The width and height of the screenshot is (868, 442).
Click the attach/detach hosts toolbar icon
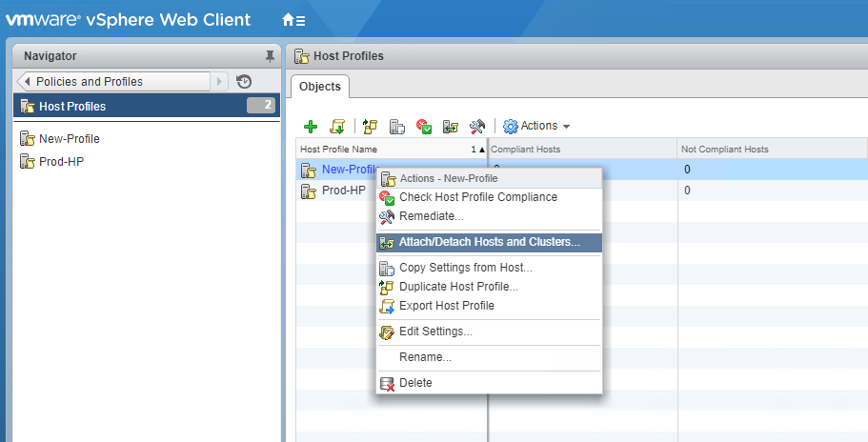click(452, 127)
